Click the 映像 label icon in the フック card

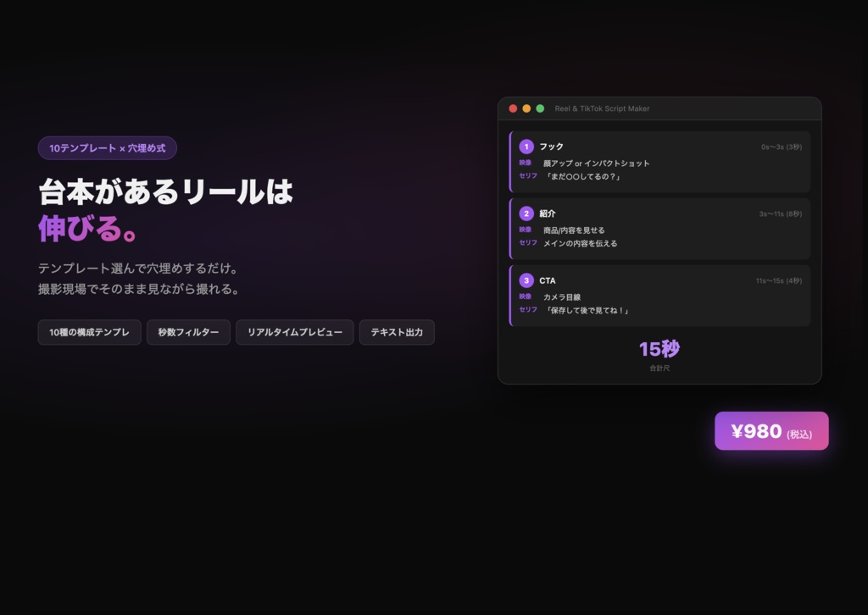click(526, 162)
